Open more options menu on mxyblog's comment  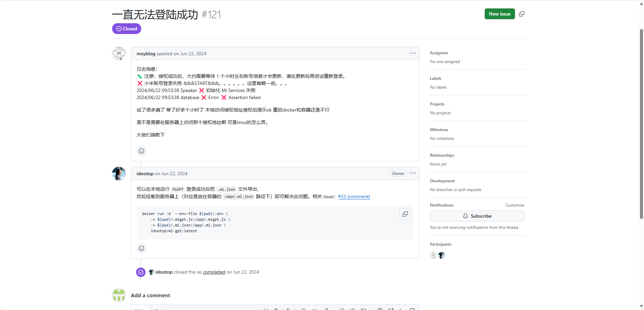click(413, 53)
